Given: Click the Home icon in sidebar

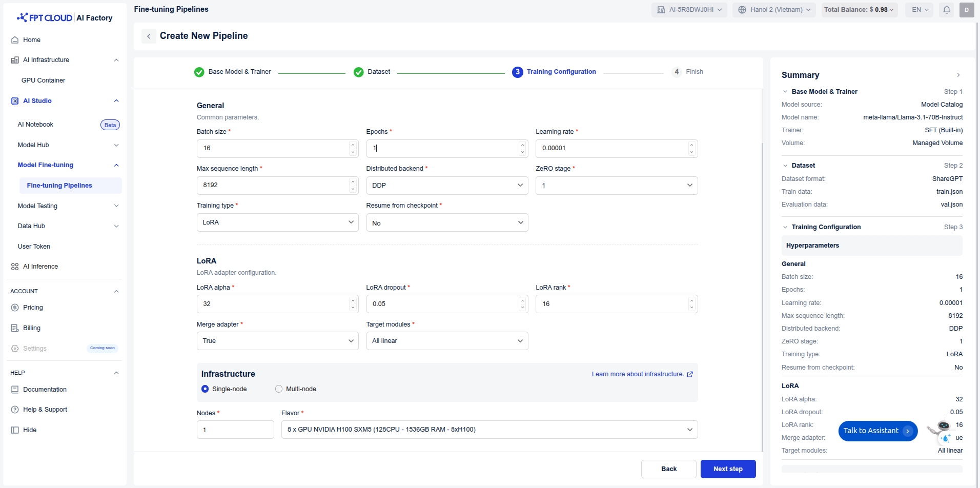Looking at the screenshot, I should click(x=15, y=40).
